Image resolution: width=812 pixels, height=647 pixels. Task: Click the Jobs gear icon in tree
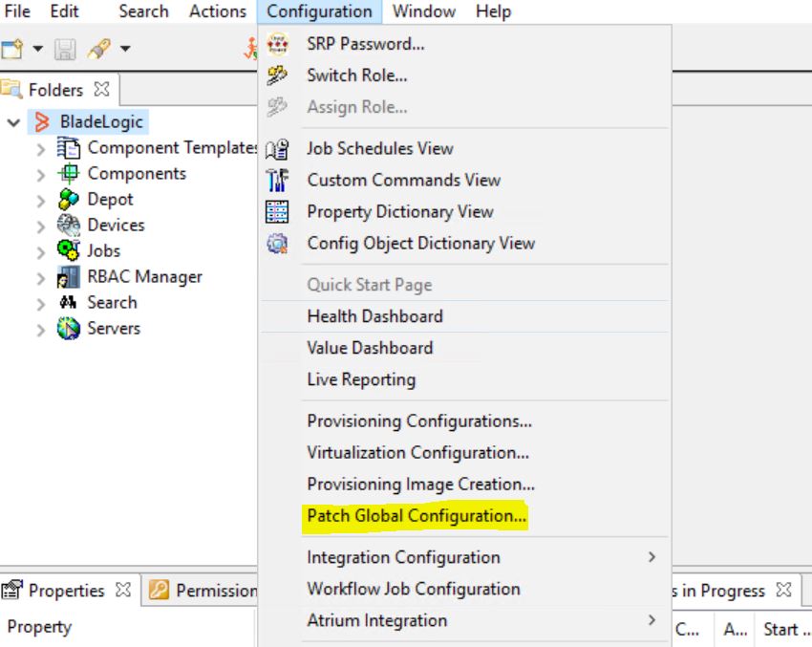[x=68, y=251]
